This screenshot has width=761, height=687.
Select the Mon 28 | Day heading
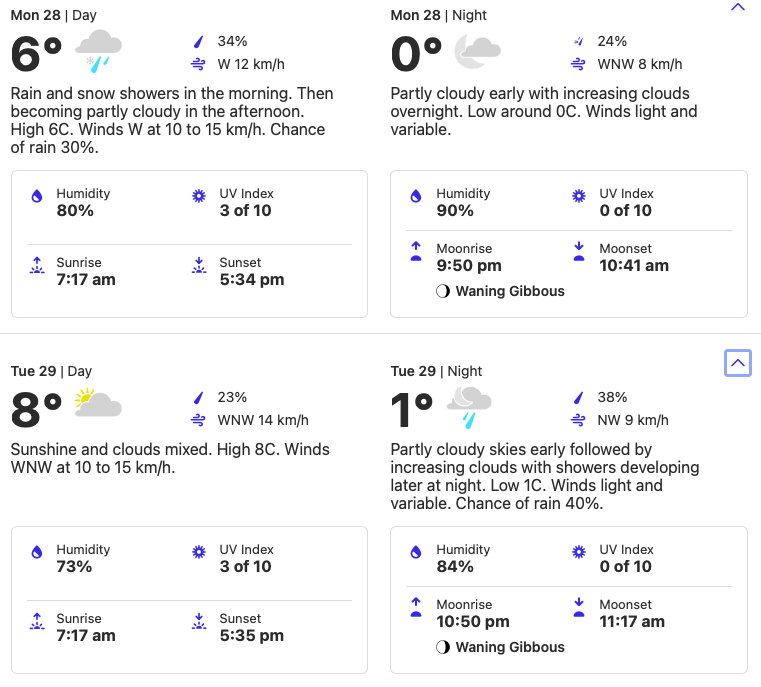[x=52, y=15]
